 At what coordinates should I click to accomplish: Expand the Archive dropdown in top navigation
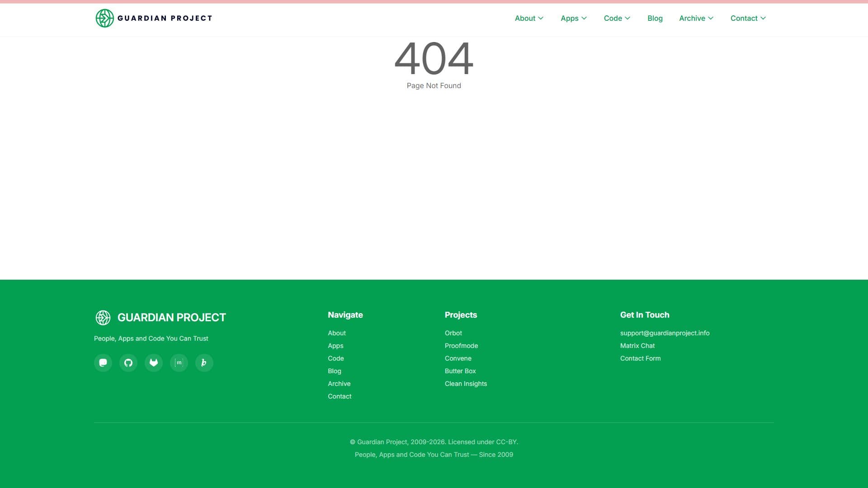(696, 18)
